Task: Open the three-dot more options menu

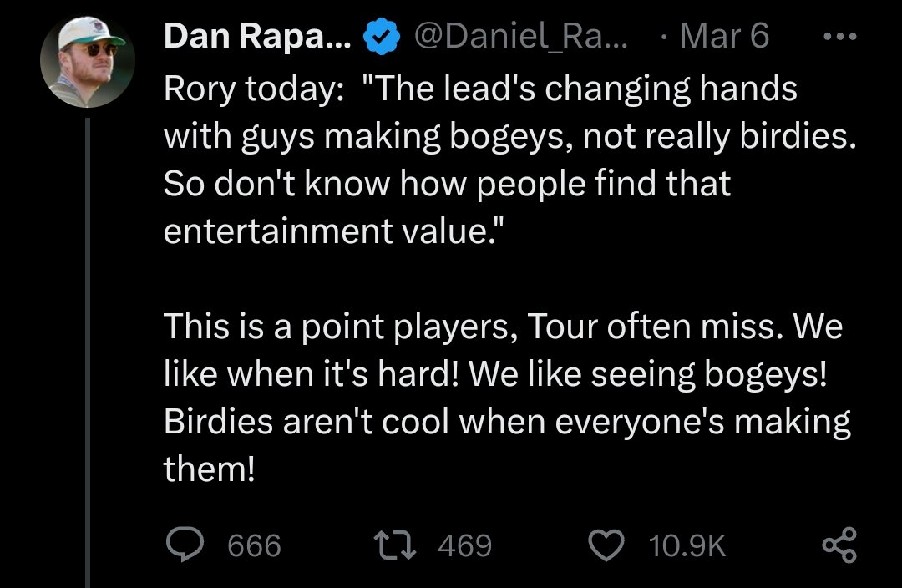Action: (x=838, y=38)
